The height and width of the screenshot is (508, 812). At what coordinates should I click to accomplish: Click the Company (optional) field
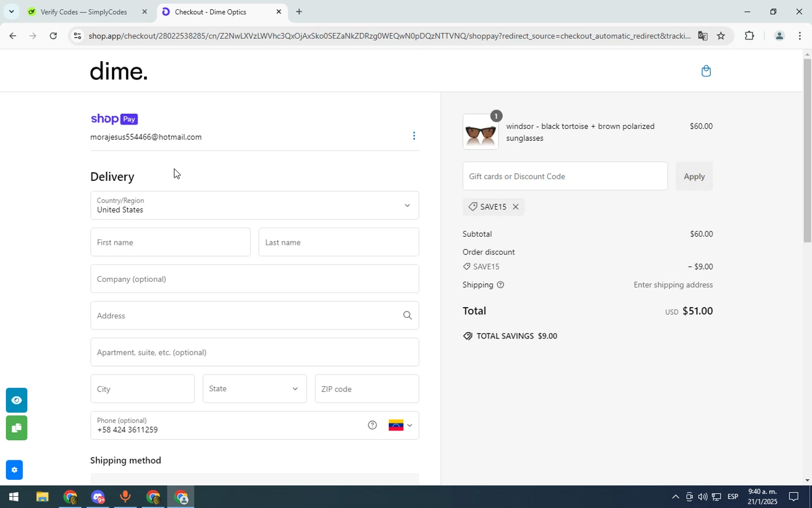pyautogui.click(x=254, y=279)
